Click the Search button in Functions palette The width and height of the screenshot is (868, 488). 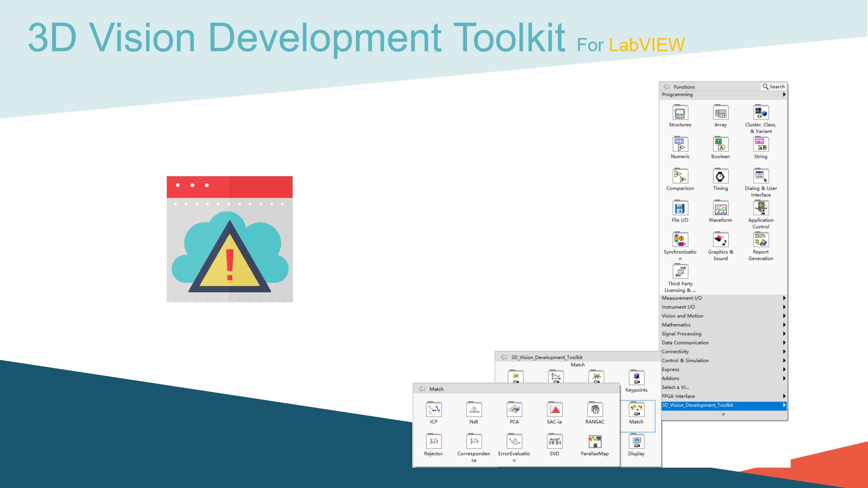[774, 86]
